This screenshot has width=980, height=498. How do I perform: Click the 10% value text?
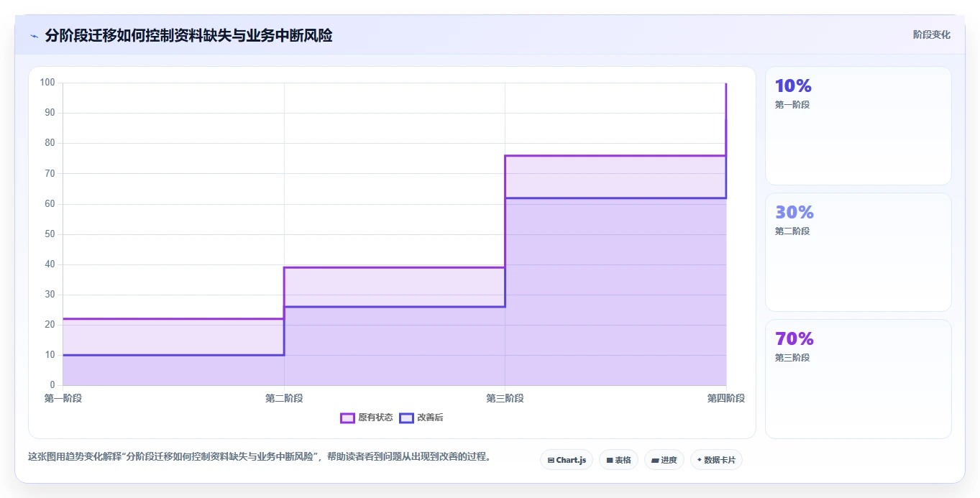tap(793, 86)
